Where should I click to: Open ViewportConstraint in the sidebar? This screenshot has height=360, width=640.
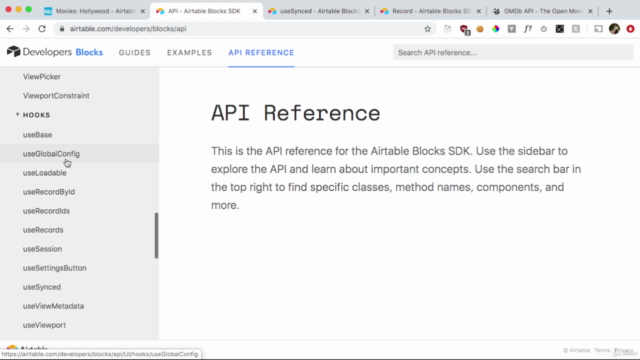click(x=56, y=96)
